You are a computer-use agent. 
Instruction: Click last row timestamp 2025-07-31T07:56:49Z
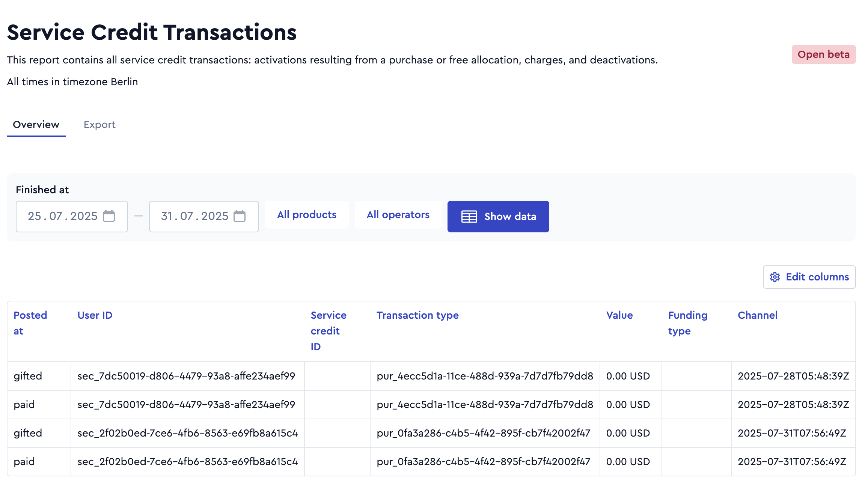click(792, 462)
